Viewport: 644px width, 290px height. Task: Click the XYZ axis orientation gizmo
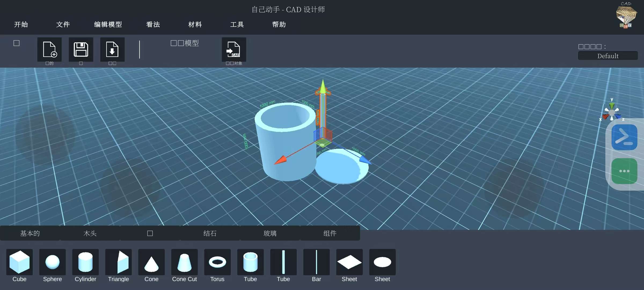click(612, 112)
